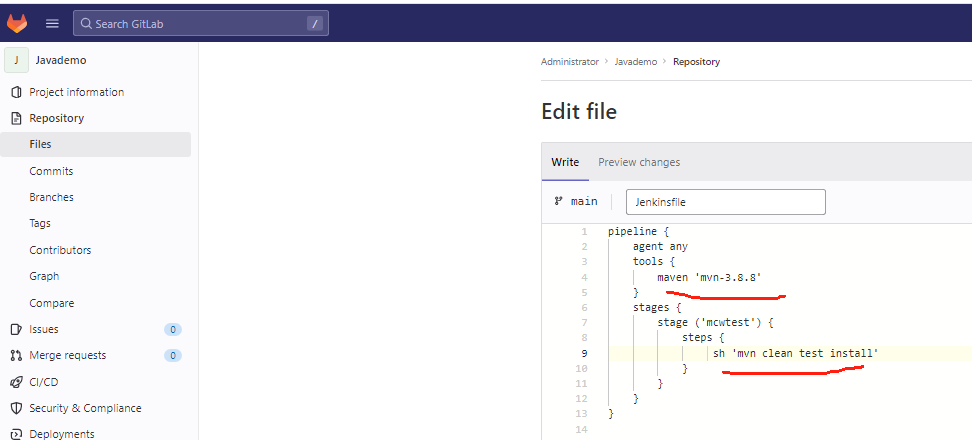Open Tags in the sidebar
Screen dimensions: 972x440
pyautogui.click(x=40, y=223)
